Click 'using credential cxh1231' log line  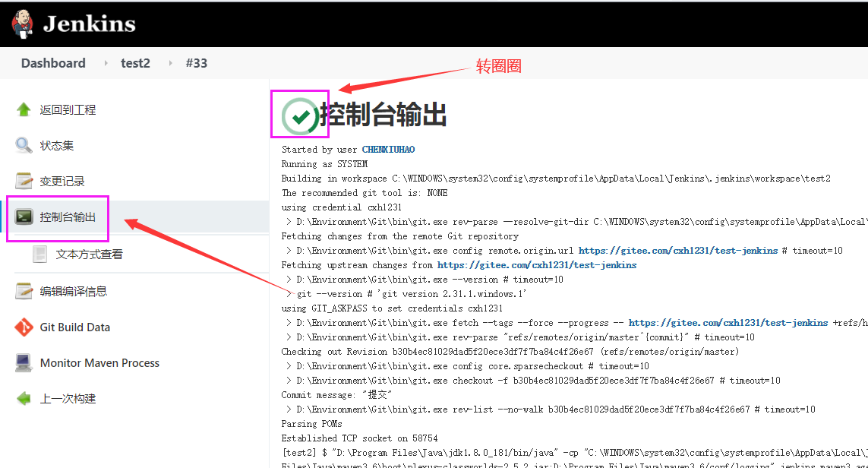pos(342,207)
